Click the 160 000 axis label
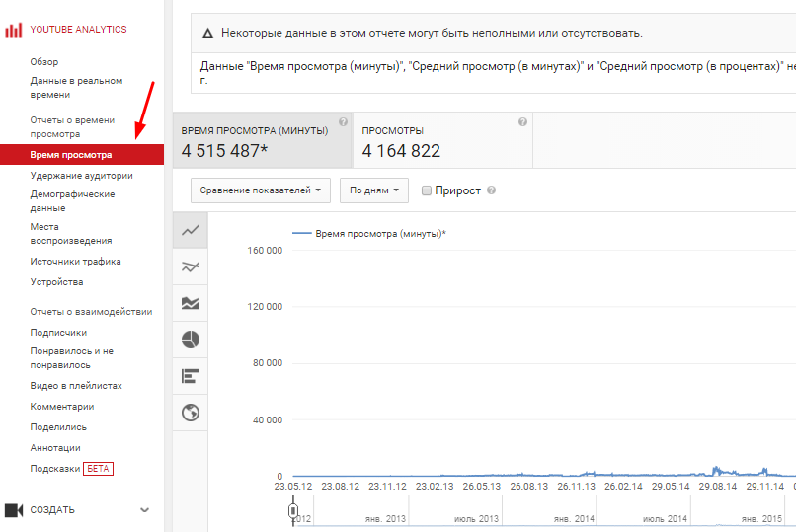The image size is (796, 532). pyautogui.click(x=265, y=250)
